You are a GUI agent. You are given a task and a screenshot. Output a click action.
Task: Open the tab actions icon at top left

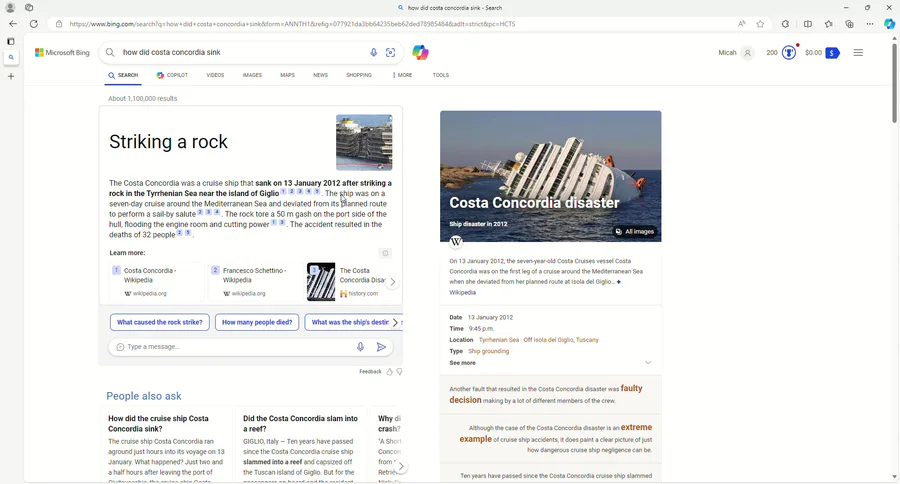(x=29, y=7)
